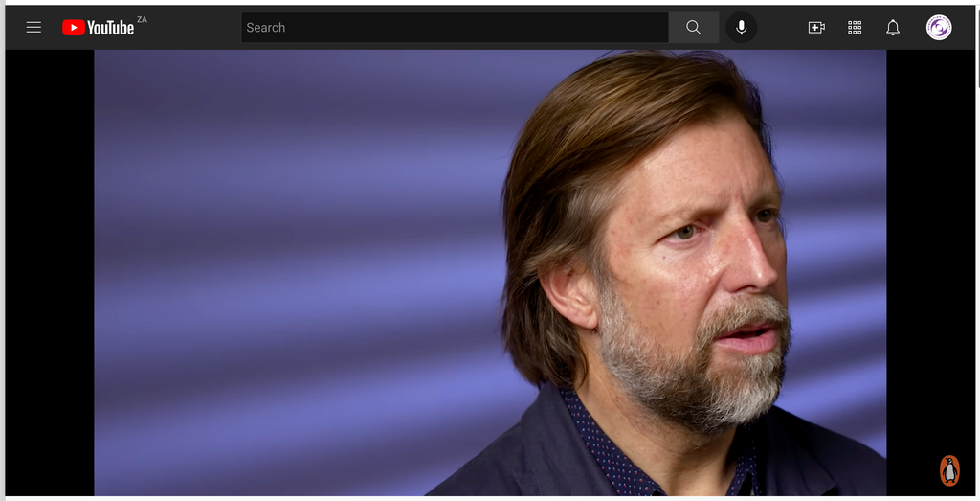Go to YouTube home via logo
The image size is (980, 501).
pyautogui.click(x=99, y=28)
